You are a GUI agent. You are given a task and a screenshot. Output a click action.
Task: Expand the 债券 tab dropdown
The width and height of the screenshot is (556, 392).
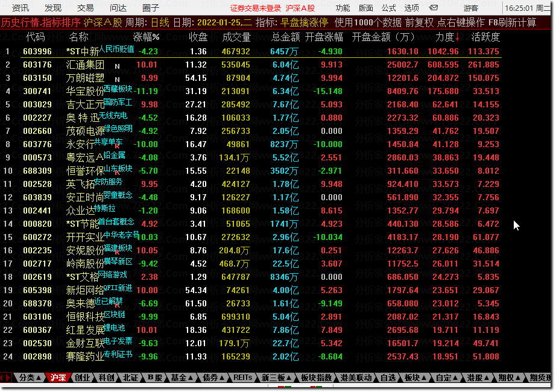[x=213, y=378]
